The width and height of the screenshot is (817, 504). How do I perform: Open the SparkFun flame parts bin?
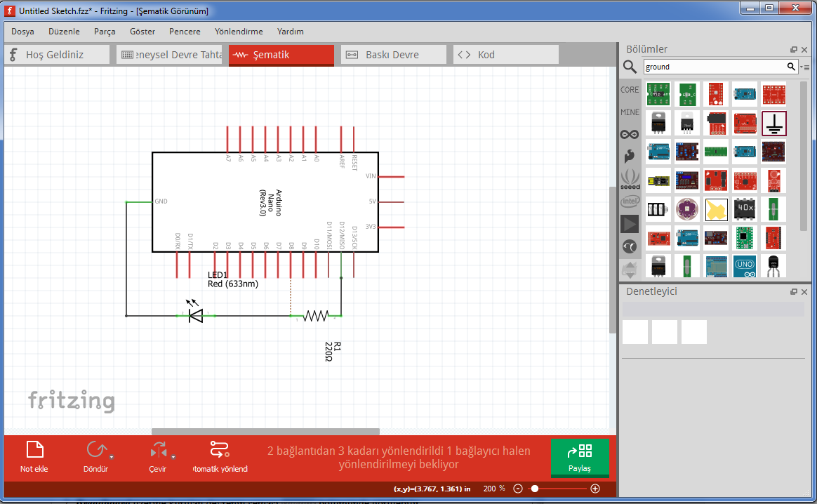(630, 156)
